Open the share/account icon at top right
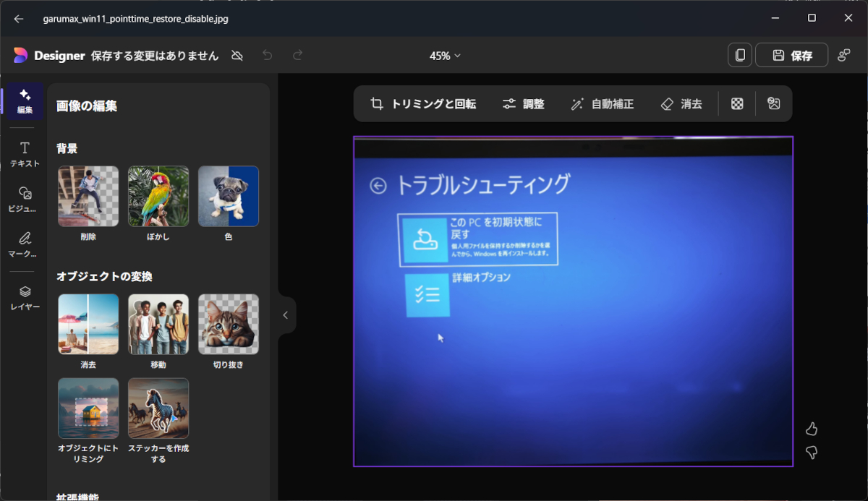This screenshot has width=868, height=501. 844,56
